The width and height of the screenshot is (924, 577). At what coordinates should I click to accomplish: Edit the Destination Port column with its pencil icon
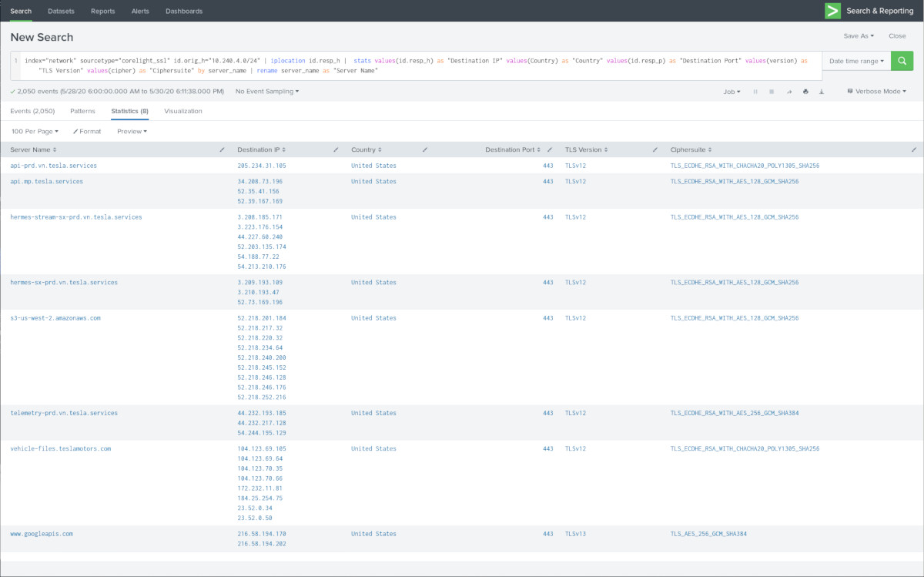click(x=549, y=149)
